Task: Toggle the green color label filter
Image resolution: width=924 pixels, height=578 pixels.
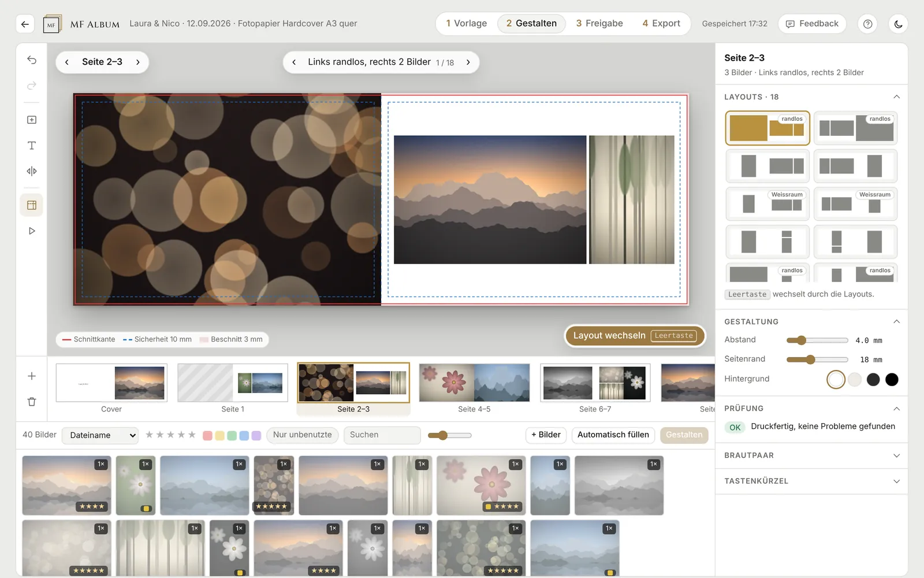Action: [232, 435]
